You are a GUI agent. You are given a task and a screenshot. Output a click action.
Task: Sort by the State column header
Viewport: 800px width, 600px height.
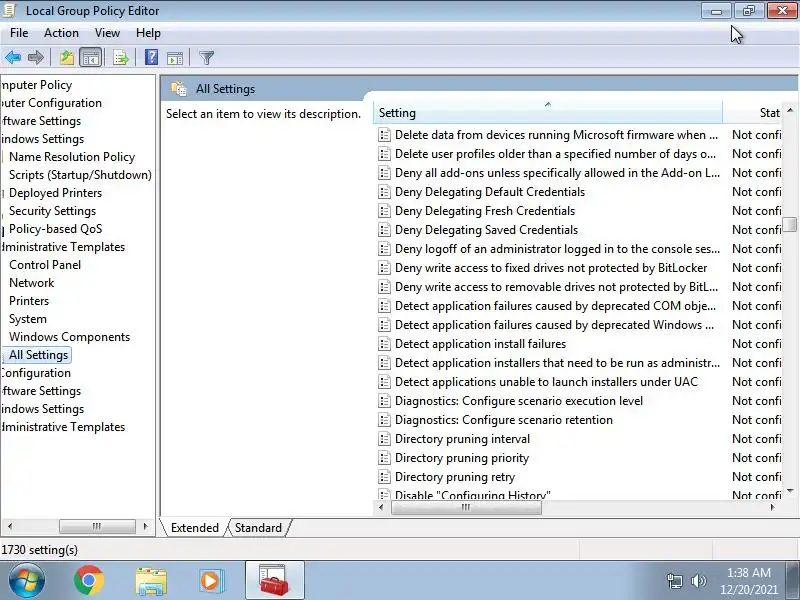point(754,113)
